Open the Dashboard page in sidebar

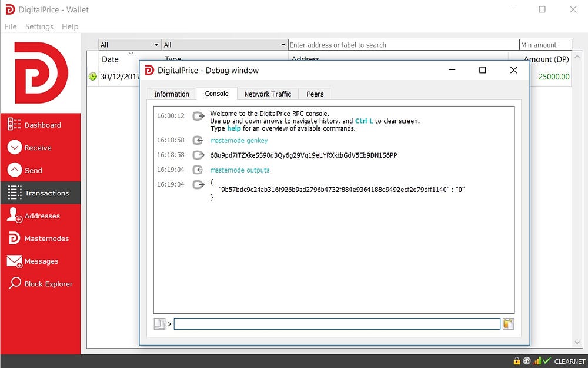40,125
